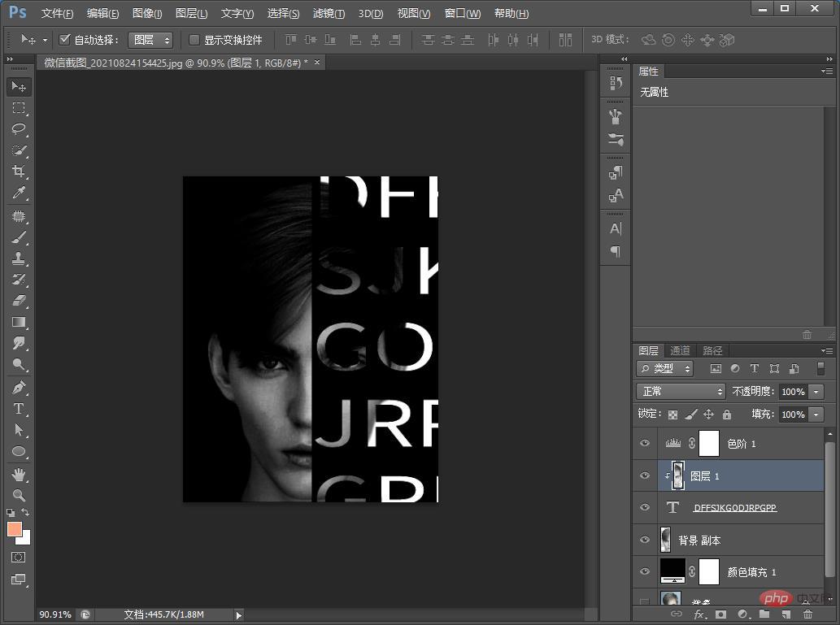The image size is (840, 625).
Task: Open the Properties panel flyout menu
Action: coord(827,71)
